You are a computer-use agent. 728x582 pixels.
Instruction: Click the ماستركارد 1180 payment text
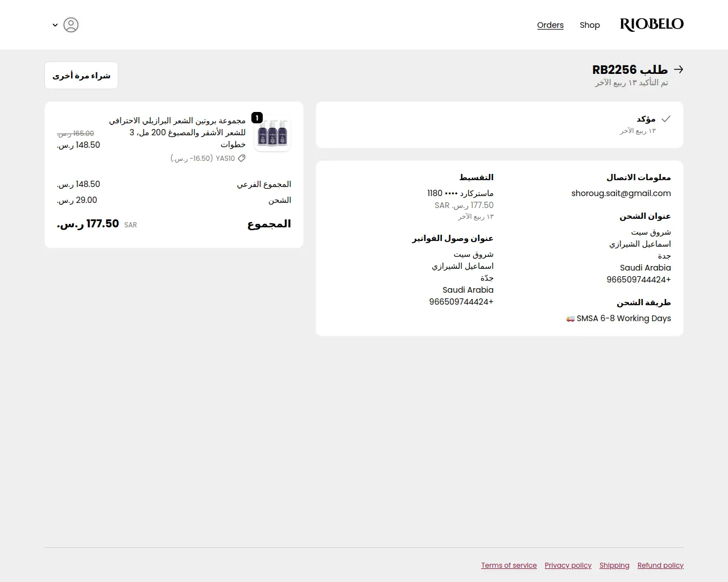coord(460,193)
